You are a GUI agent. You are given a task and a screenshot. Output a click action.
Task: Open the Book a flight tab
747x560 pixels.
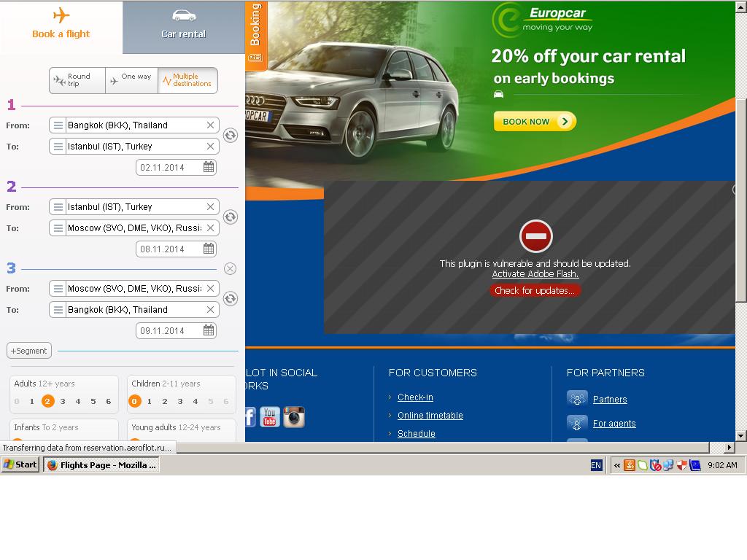click(x=61, y=27)
